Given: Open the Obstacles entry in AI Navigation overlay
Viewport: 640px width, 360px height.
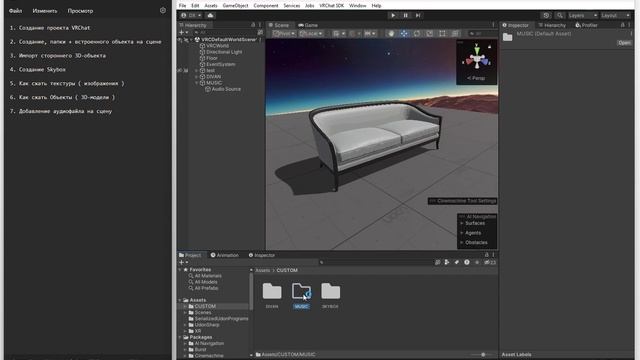Looking at the screenshot, I should (x=476, y=242).
